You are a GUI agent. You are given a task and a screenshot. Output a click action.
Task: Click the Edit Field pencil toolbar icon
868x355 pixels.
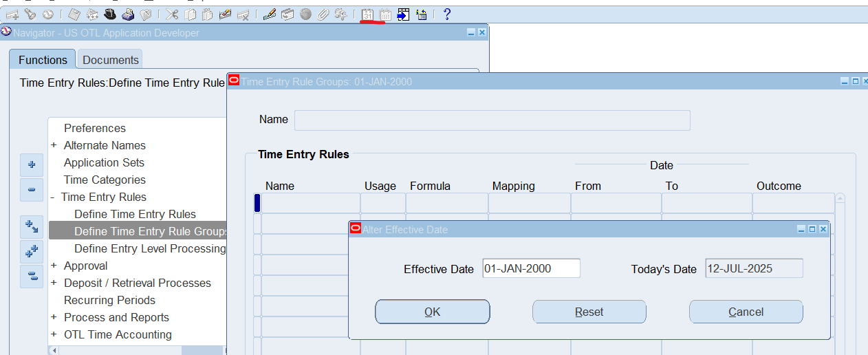(270, 14)
